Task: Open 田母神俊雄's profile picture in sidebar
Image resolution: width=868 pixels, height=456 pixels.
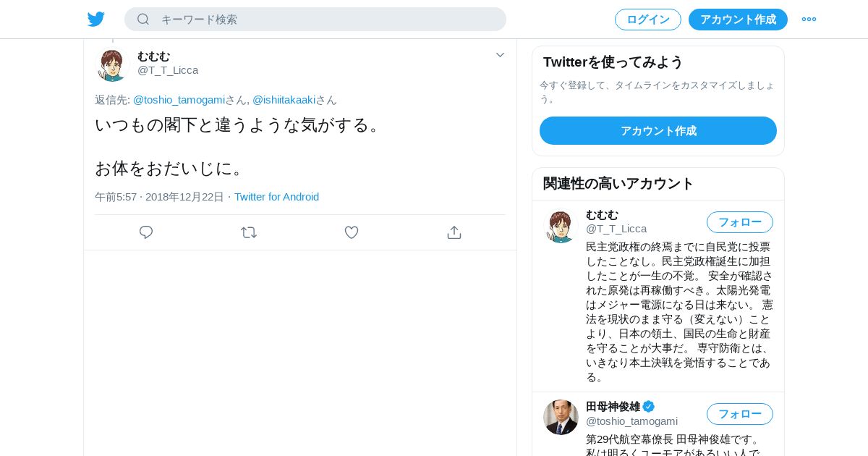Action: pyautogui.click(x=561, y=417)
